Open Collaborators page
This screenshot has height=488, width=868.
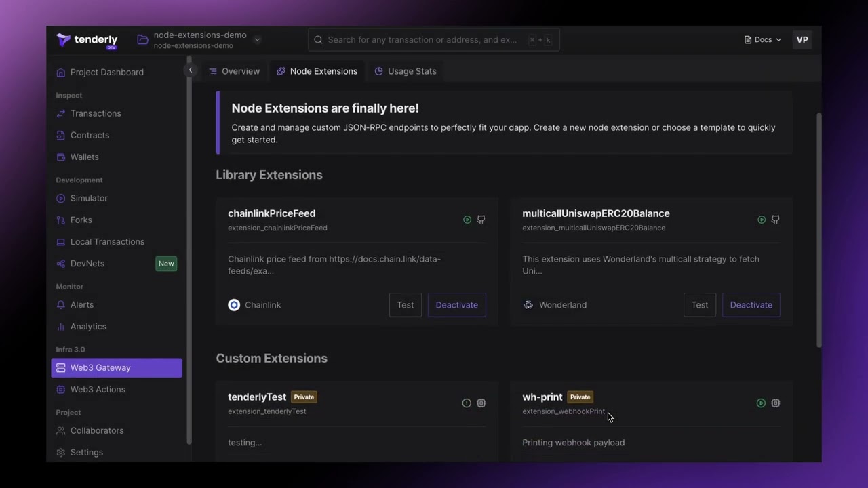point(97,430)
